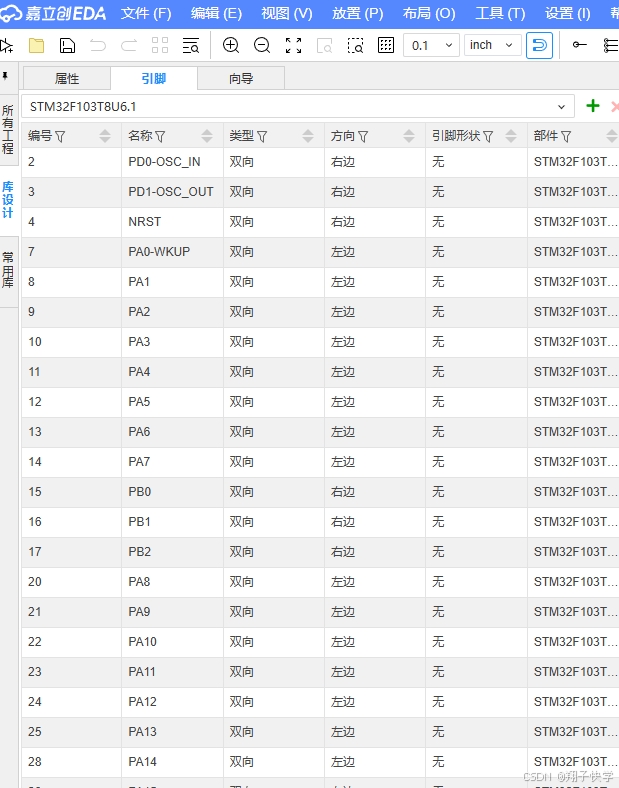Open the 库设计 side panel tab

click(8, 200)
